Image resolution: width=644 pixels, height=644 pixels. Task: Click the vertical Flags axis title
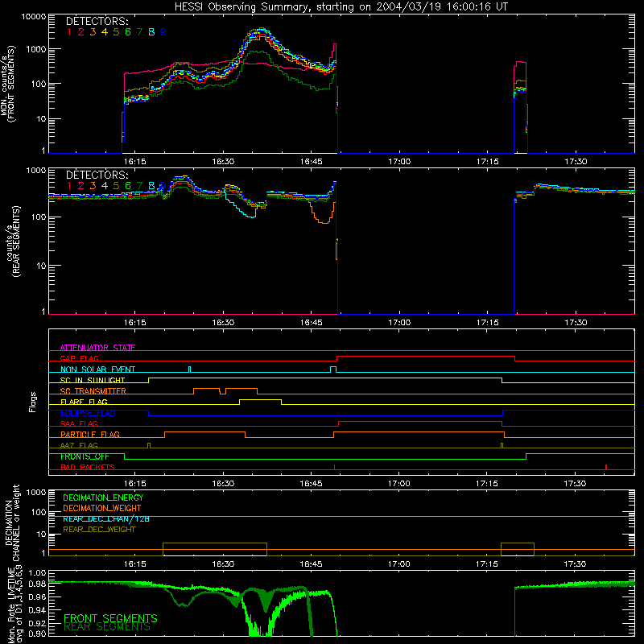(33, 402)
